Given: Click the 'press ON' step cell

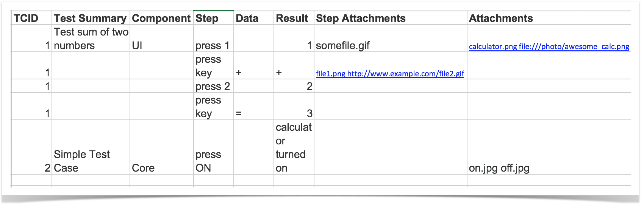Looking at the screenshot, I should [x=214, y=147].
